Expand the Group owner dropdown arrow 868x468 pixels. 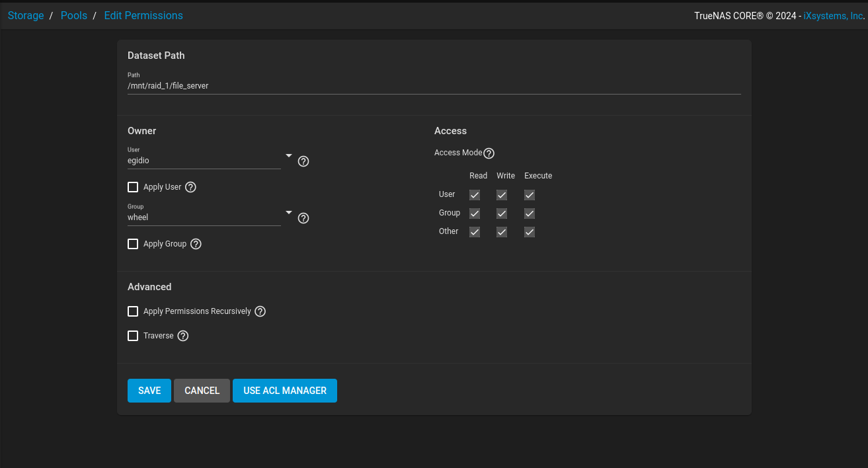tap(288, 212)
